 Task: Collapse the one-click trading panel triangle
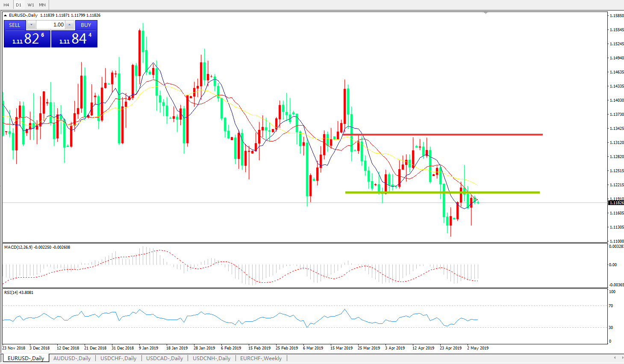click(x=6, y=15)
